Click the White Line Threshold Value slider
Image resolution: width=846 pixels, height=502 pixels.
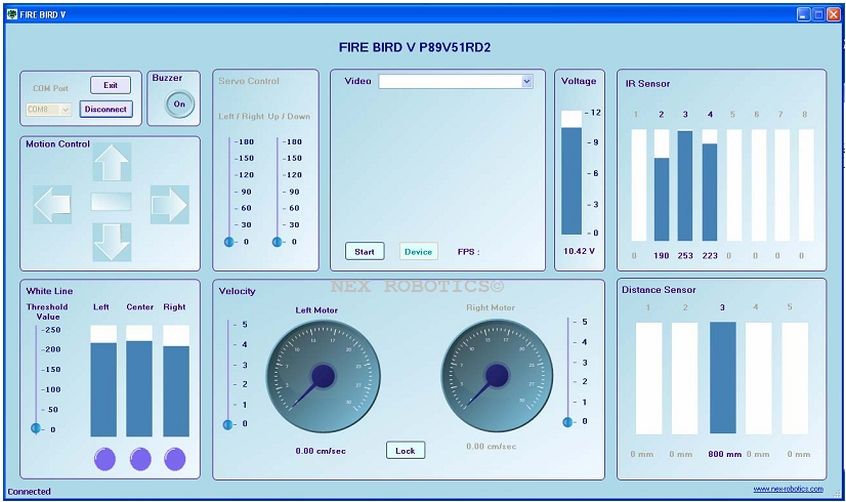tap(36, 428)
